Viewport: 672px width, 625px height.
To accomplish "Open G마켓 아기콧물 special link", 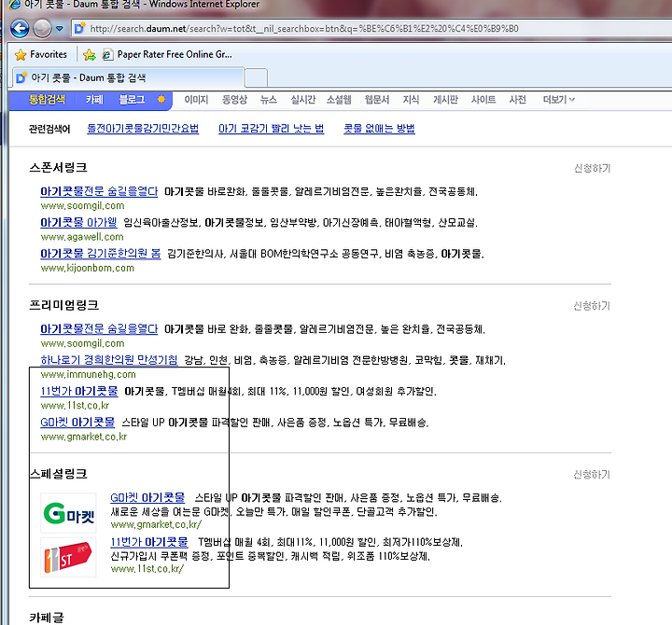I will click(x=147, y=498).
